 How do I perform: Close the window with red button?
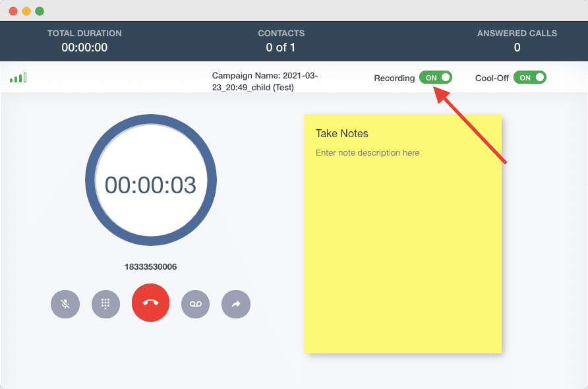[x=13, y=11]
